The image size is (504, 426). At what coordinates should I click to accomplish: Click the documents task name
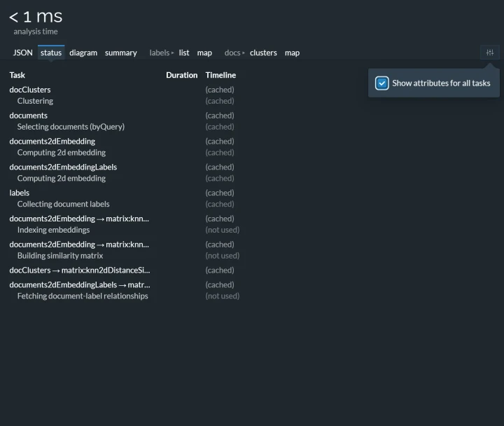click(x=28, y=116)
